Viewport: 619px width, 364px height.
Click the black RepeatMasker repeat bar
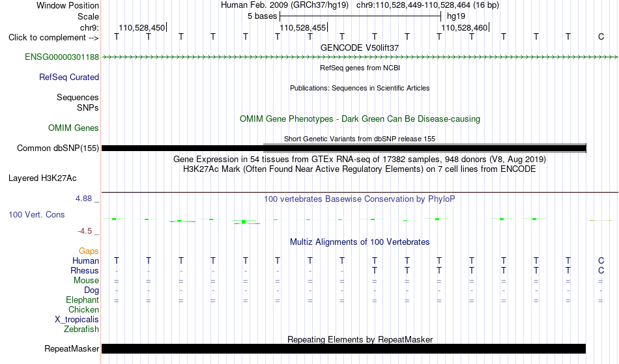pyautogui.click(x=344, y=348)
